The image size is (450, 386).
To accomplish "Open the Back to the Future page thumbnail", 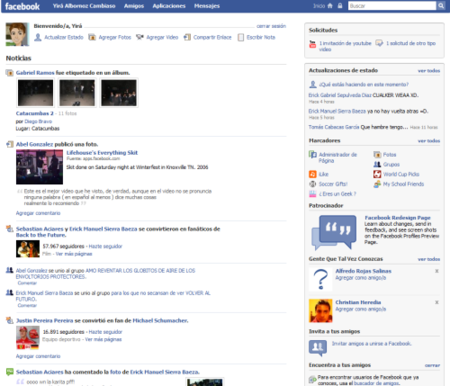I will click(28, 249).
